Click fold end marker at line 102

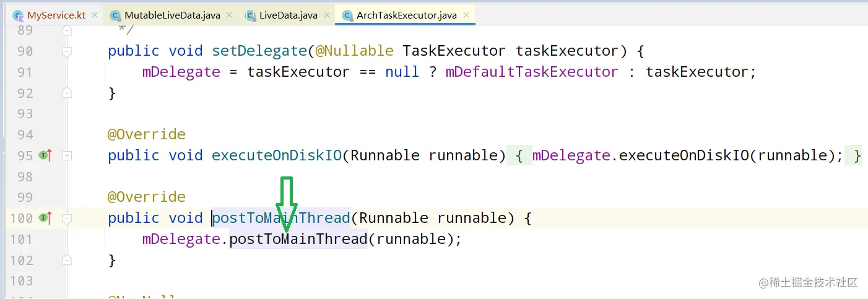coord(67,260)
